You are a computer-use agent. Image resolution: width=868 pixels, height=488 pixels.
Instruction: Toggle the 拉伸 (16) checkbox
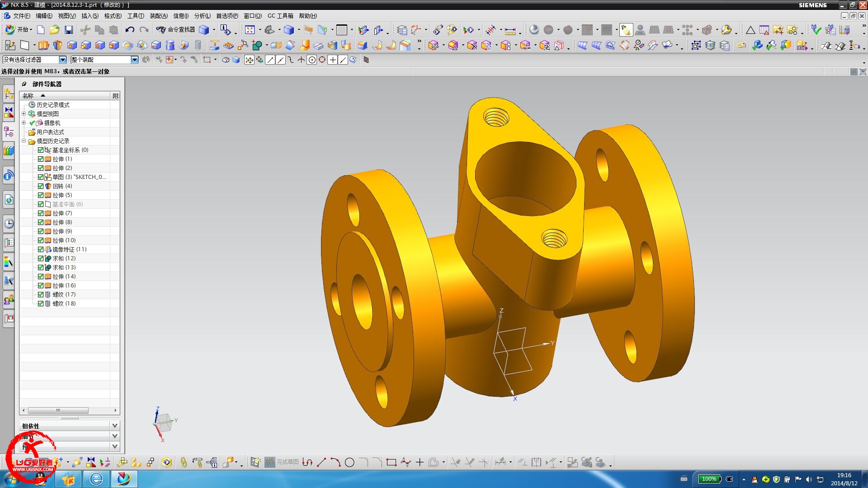click(41, 286)
